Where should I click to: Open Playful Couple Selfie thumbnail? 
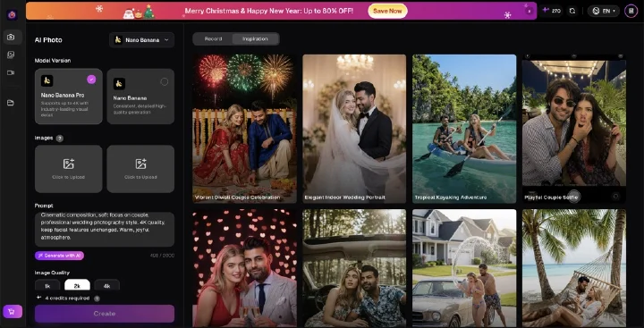coord(574,129)
